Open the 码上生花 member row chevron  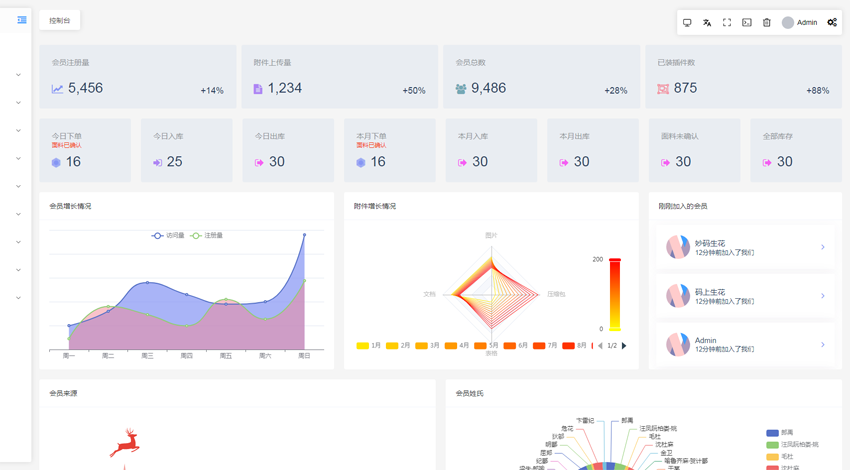(x=822, y=296)
